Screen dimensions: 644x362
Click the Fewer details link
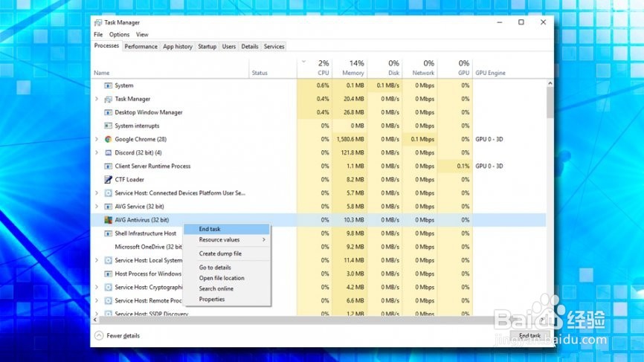coord(123,336)
